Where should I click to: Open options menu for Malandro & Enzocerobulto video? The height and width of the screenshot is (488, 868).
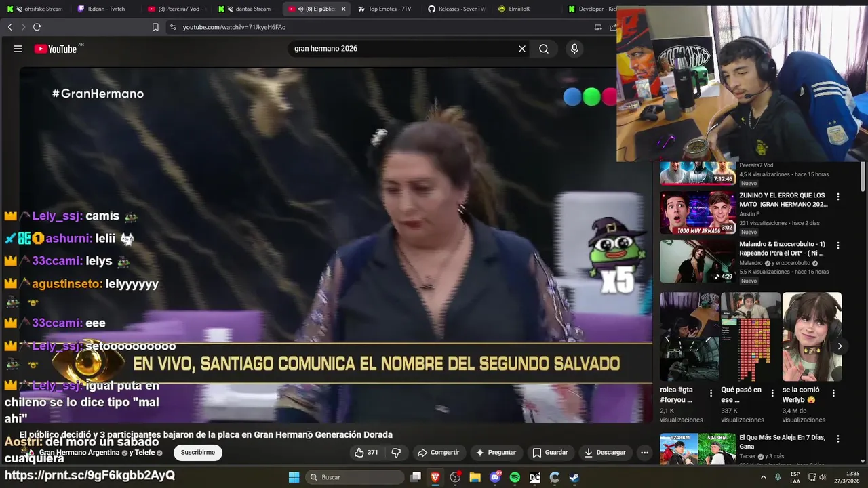pos(838,245)
